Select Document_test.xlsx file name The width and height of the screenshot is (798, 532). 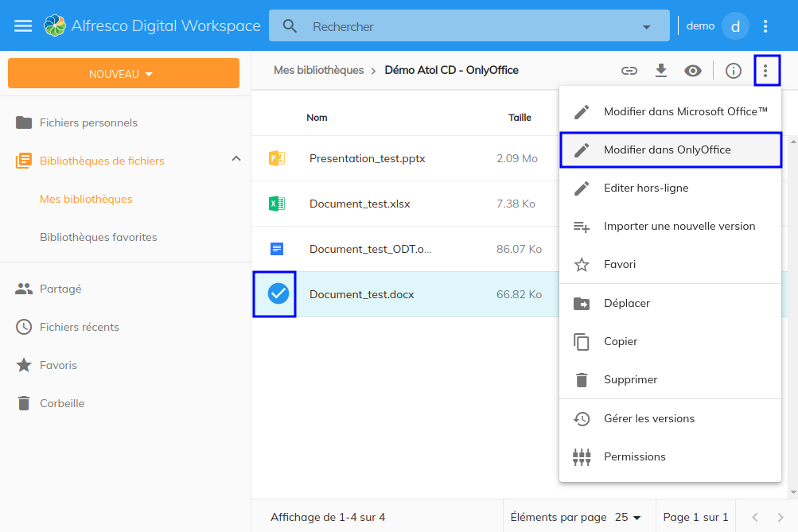[360, 204]
